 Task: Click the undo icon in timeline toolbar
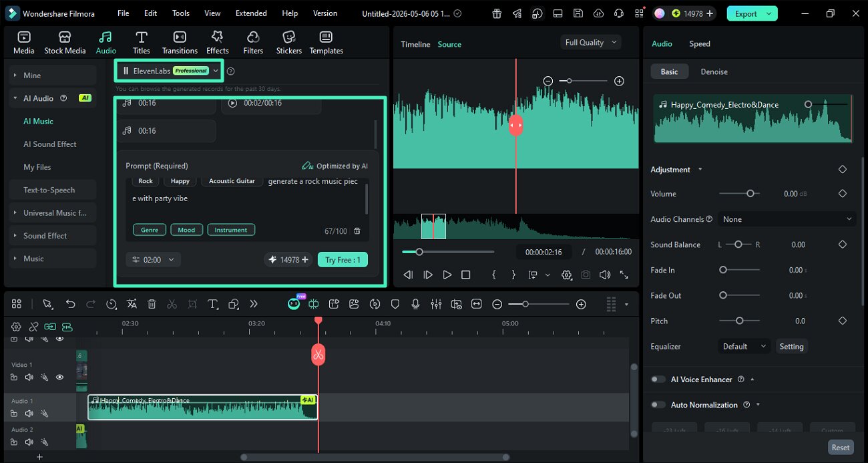tap(70, 304)
